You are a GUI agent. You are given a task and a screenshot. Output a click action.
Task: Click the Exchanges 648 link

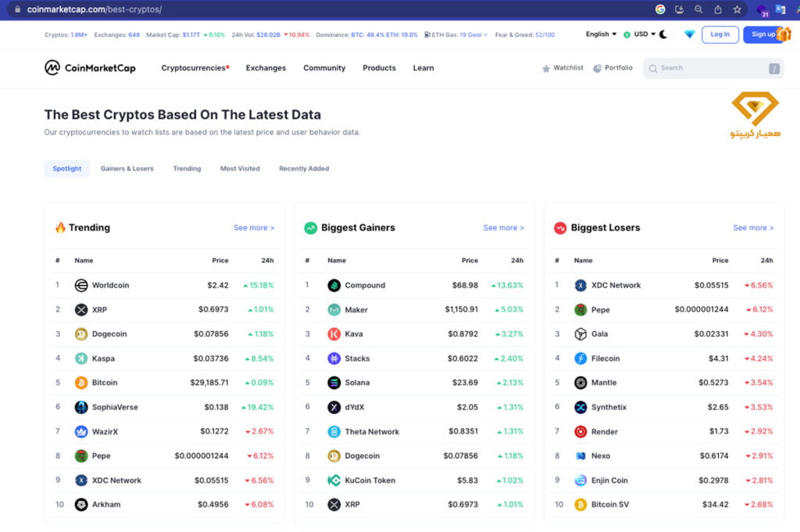pos(117,34)
